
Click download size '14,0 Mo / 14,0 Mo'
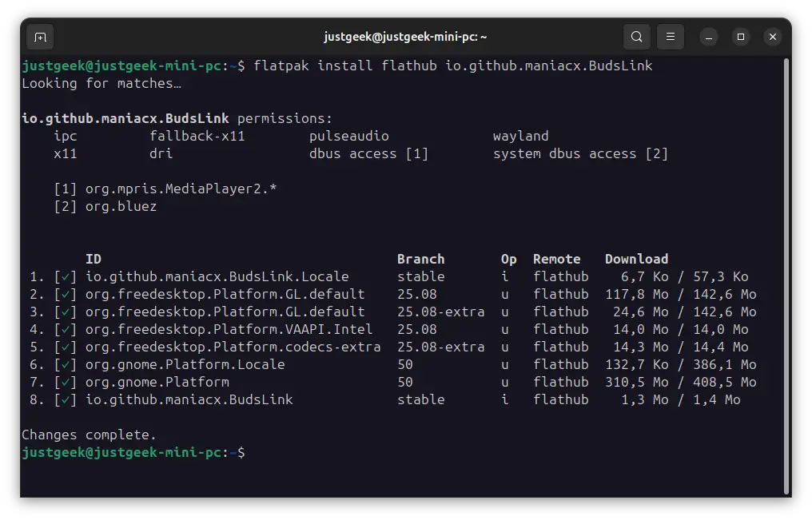click(x=681, y=330)
